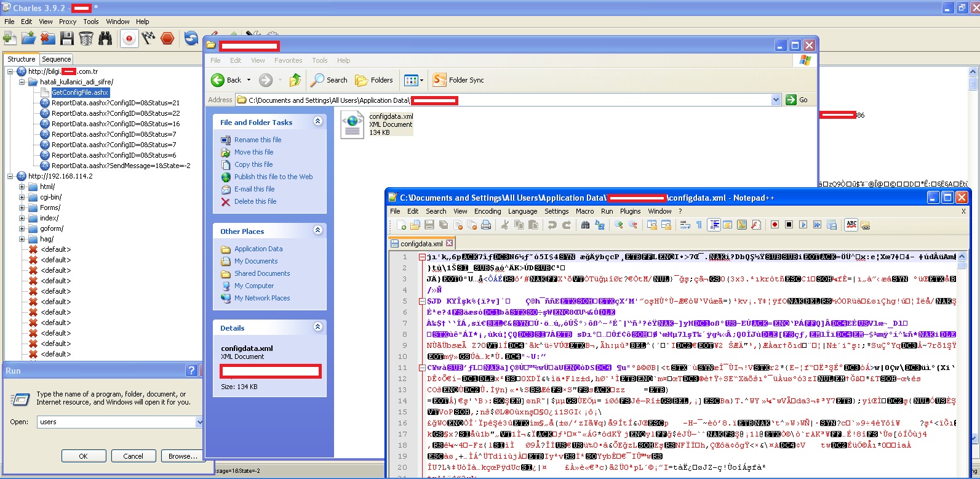Open the Proxy menu in Charles
The image size is (980, 479).
click(x=68, y=22)
